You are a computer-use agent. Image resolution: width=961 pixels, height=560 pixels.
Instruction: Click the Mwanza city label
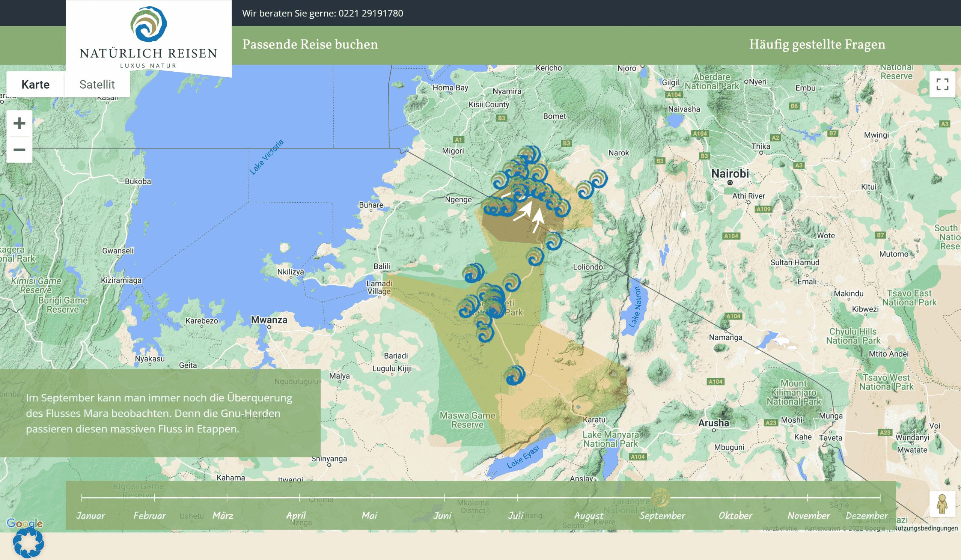click(x=269, y=320)
